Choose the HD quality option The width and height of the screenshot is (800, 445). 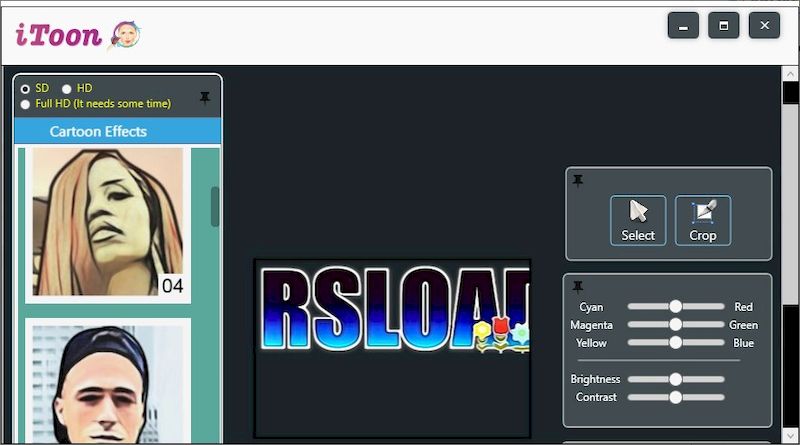(66, 89)
